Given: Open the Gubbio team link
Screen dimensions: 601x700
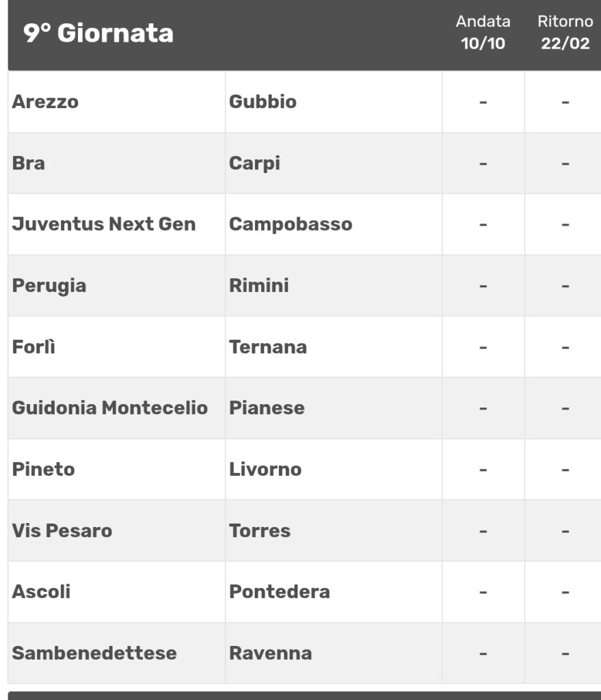Looking at the screenshot, I should click(x=263, y=102).
